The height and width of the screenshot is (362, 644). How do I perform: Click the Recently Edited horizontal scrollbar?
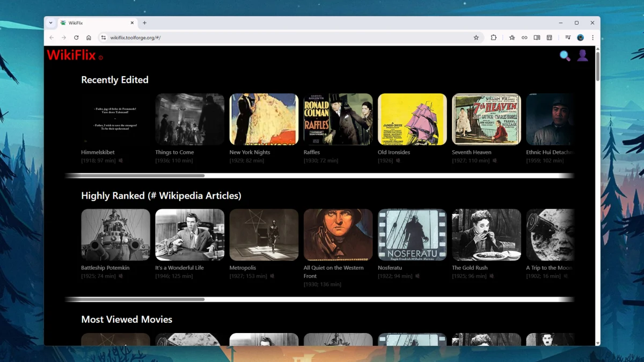point(135,175)
